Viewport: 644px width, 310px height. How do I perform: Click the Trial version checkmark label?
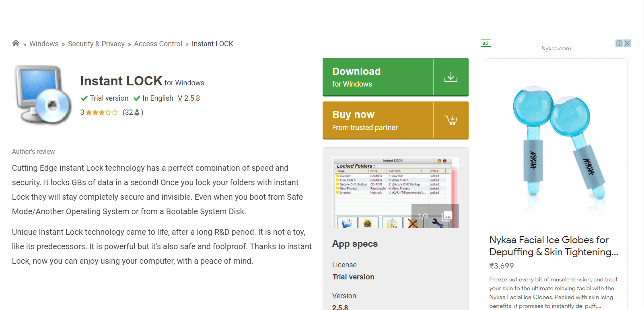tap(105, 98)
